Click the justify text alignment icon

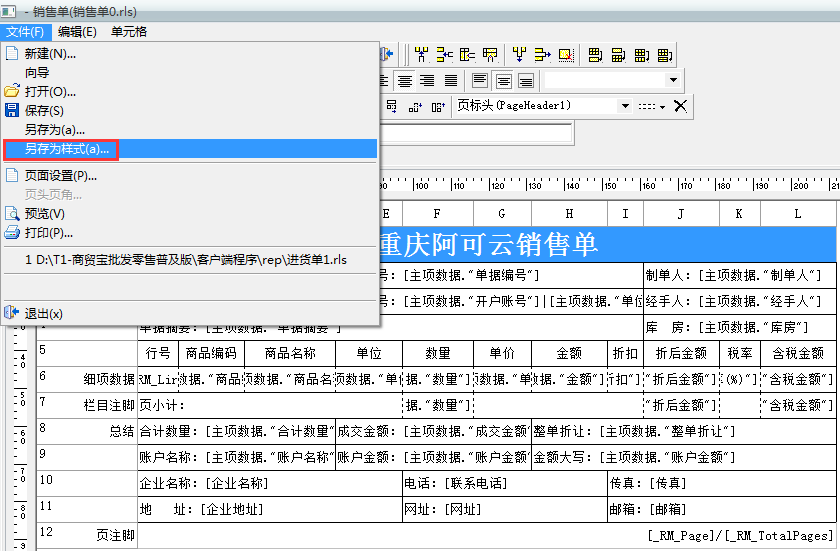pos(451,81)
